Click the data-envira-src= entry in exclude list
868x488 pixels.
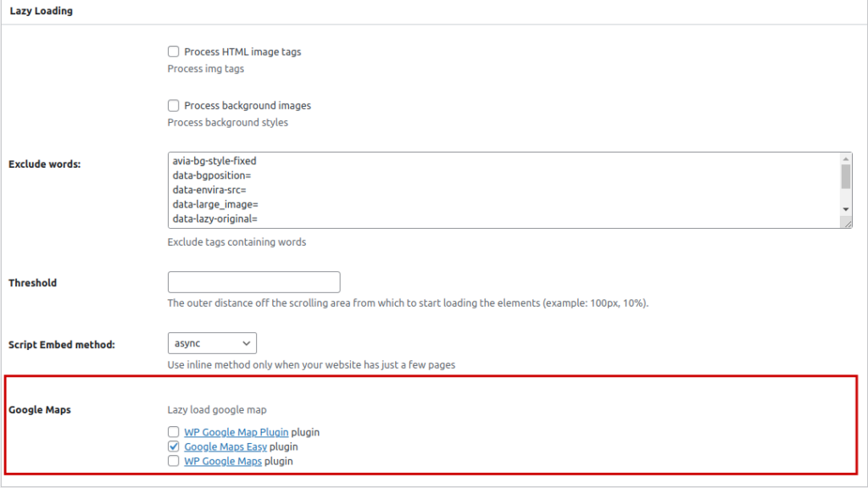[209, 190]
